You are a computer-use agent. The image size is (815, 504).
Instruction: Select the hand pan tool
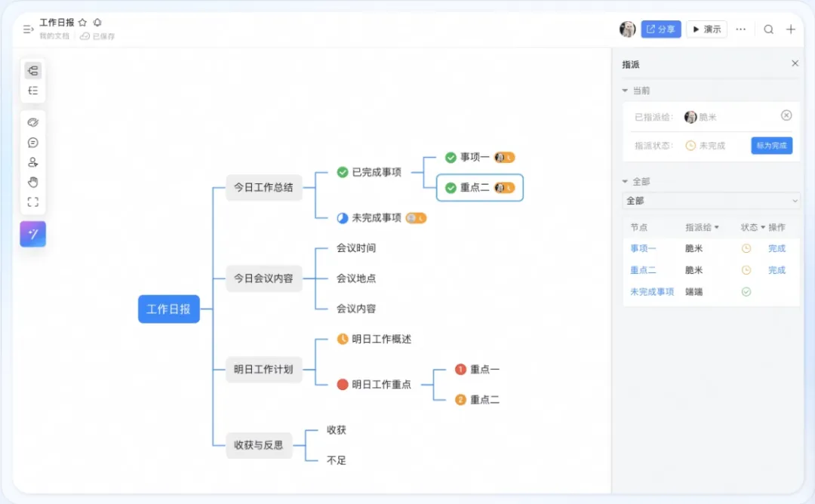tap(32, 182)
